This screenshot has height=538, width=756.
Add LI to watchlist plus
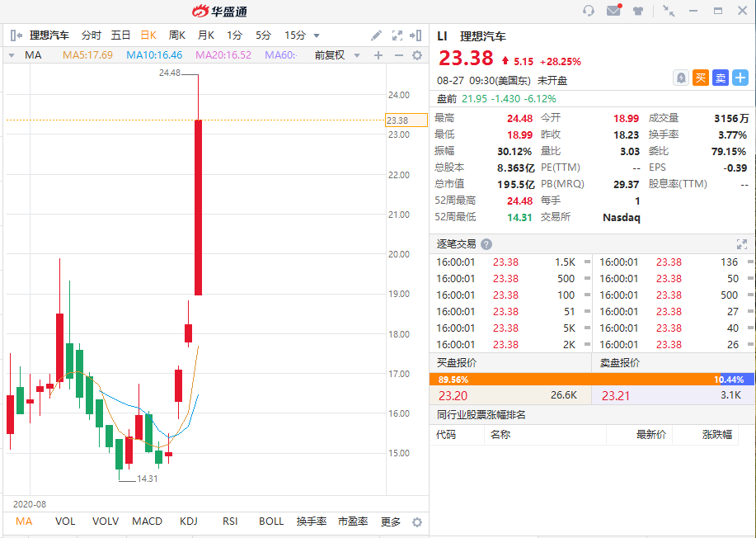click(x=740, y=78)
